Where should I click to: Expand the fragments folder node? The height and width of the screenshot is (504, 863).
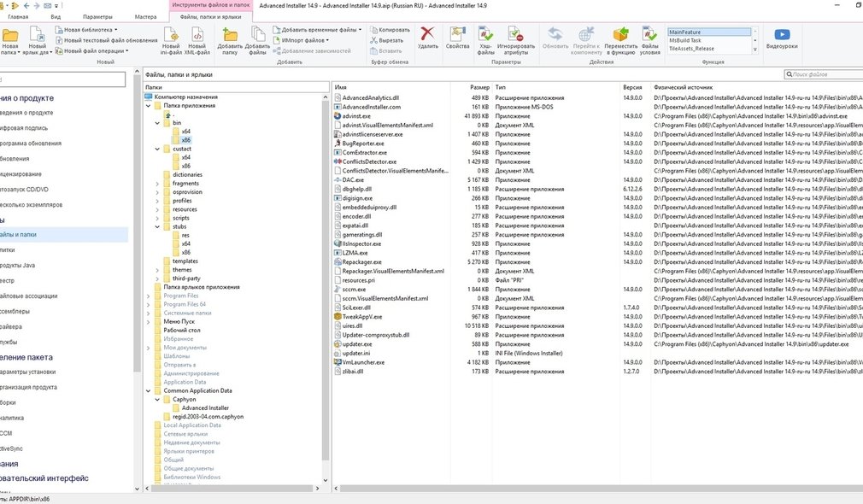[157, 184]
